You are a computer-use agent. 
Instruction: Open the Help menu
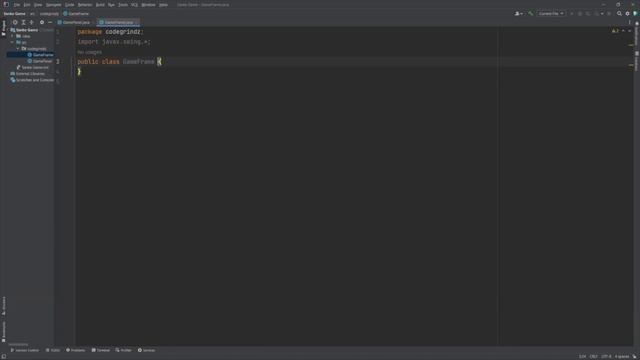[x=163, y=5]
